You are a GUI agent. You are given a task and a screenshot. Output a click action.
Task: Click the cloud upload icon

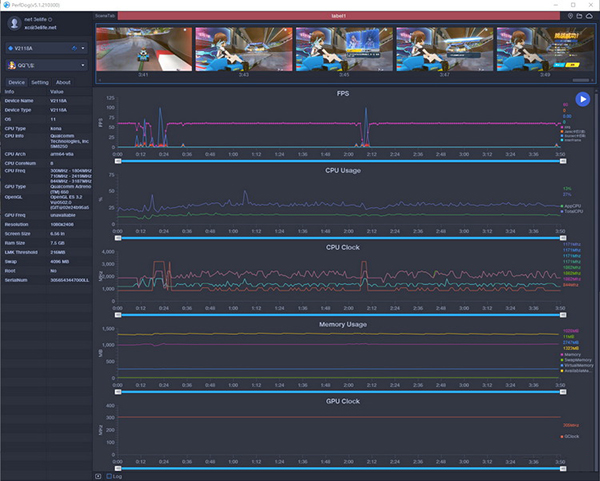tap(589, 16)
